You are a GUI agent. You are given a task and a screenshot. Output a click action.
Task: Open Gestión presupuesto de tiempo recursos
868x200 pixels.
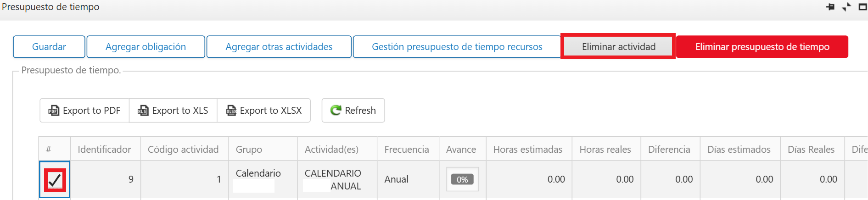tap(457, 47)
